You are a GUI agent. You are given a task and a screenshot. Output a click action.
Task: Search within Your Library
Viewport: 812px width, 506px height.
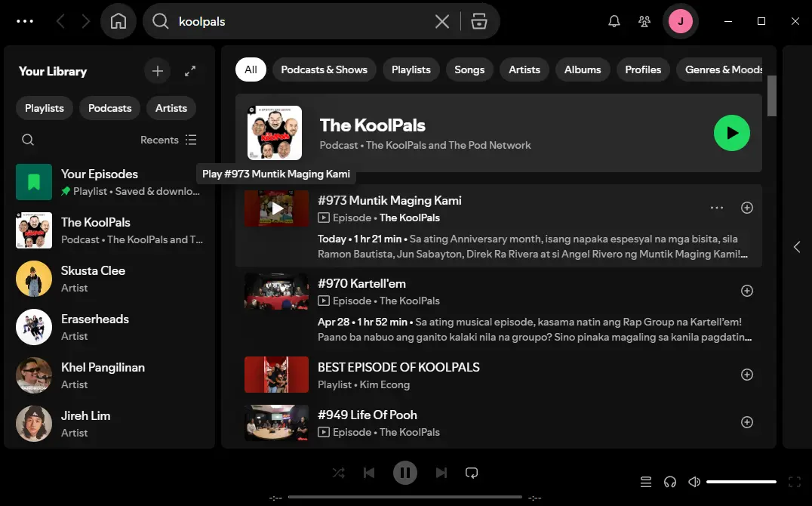28,140
